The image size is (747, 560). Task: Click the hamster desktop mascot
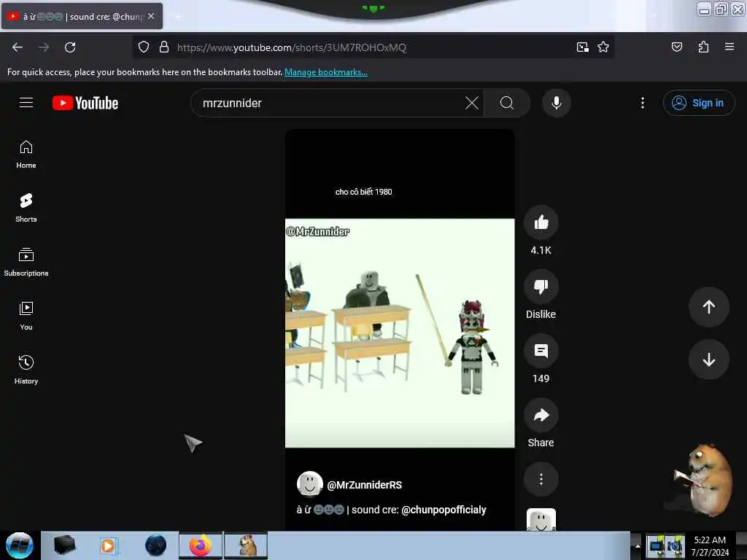point(704,480)
